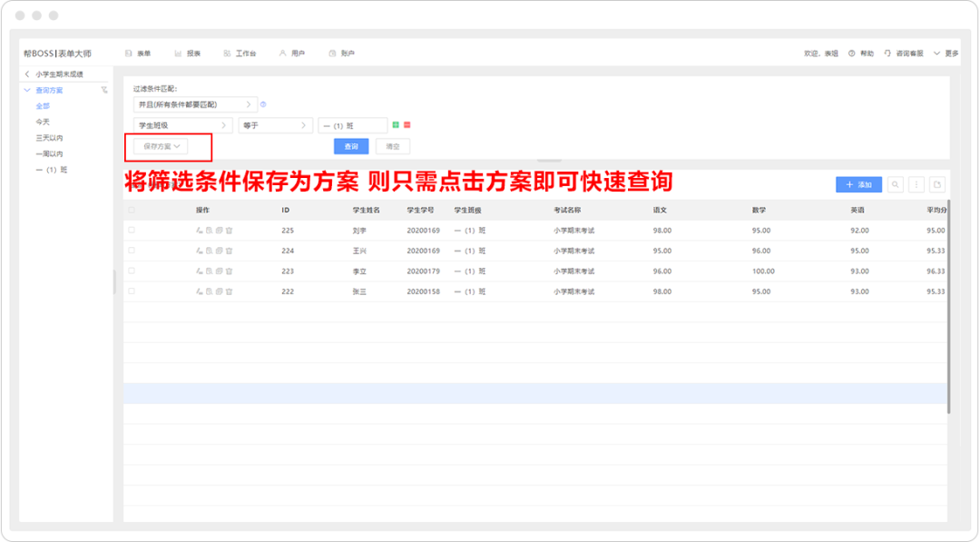The height and width of the screenshot is (542, 980).
Task: Click the copy icon for row 224
Action: click(x=219, y=251)
